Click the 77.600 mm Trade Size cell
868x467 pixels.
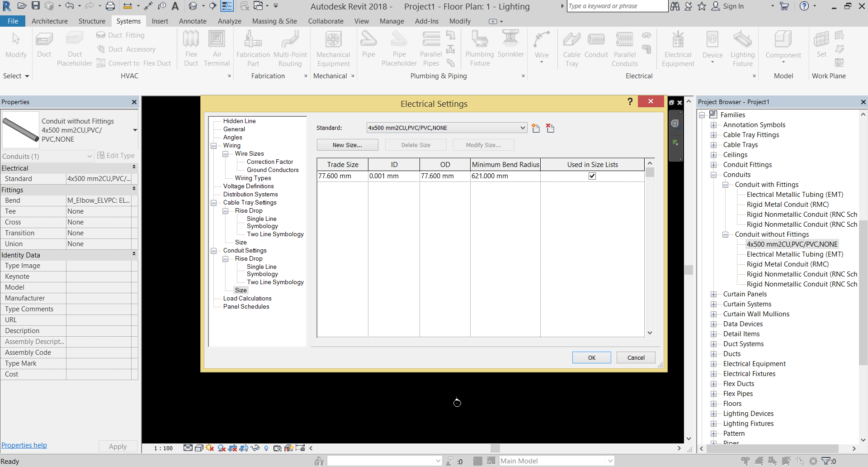342,176
